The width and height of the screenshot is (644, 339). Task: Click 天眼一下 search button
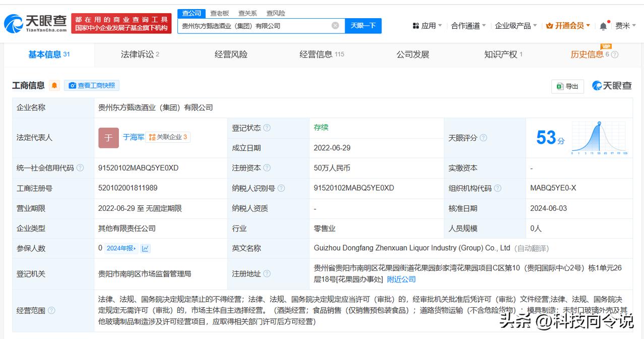[363, 26]
